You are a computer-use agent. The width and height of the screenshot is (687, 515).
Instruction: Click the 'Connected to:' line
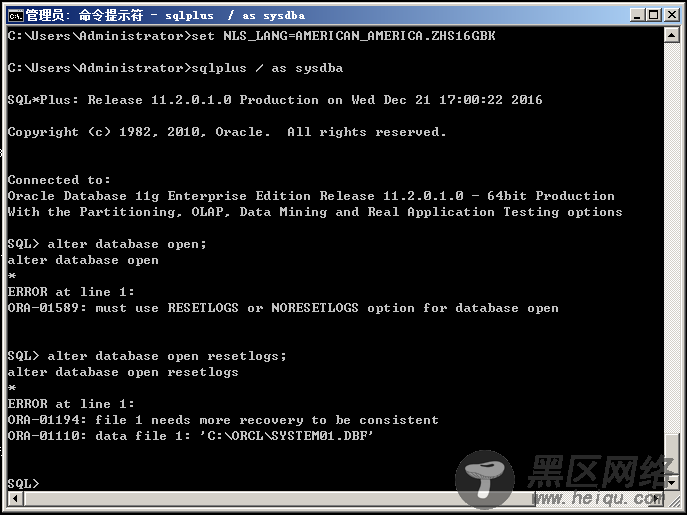click(x=59, y=180)
